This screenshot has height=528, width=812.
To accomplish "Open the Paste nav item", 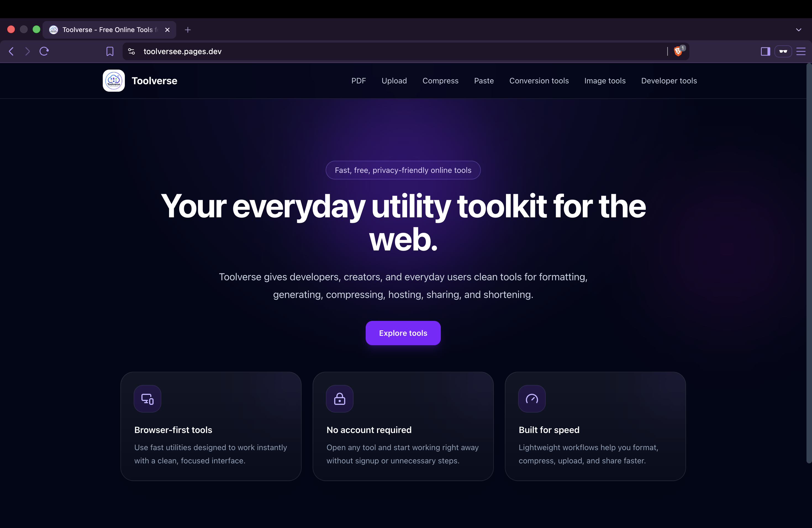I will click(484, 81).
